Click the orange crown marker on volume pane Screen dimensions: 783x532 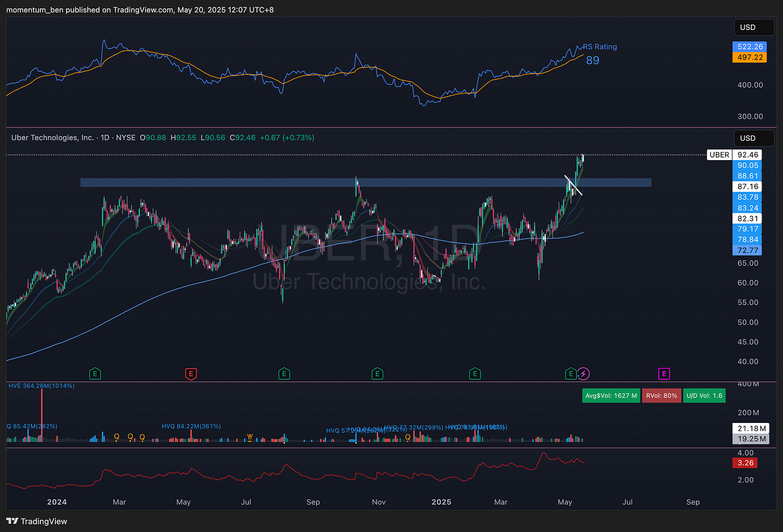point(250,437)
